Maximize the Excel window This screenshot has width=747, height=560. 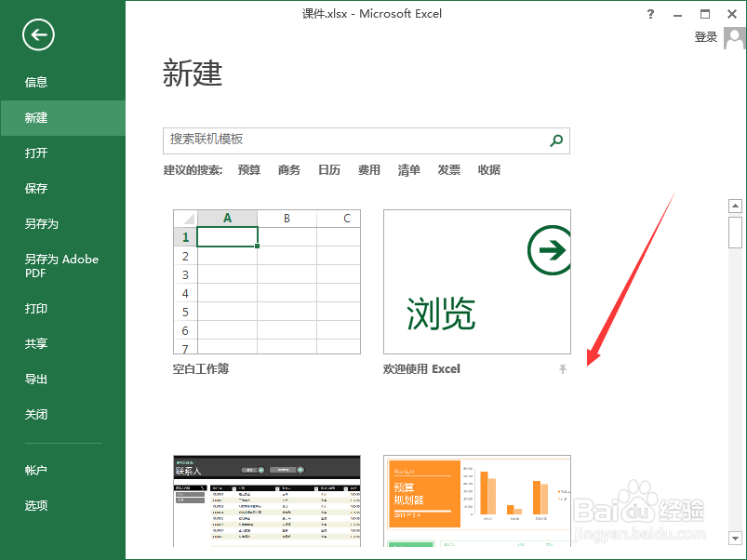pyautogui.click(x=705, y=14)
